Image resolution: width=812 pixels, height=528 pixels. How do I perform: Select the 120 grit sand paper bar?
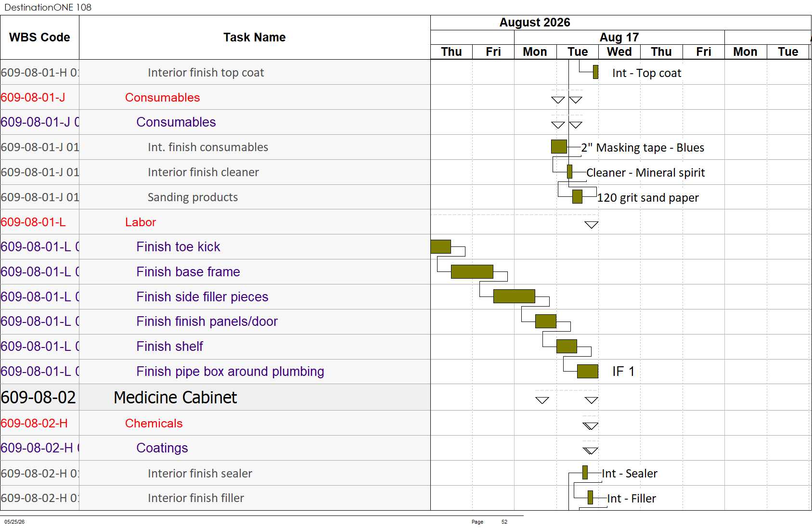[x=577, y=196]
